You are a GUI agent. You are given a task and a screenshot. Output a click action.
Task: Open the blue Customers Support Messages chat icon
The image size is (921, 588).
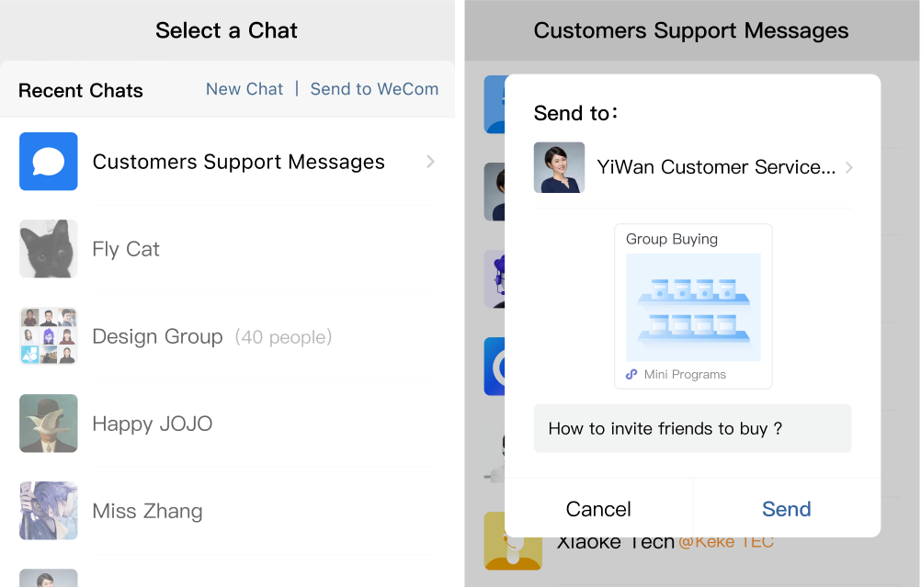coord(48,162)
